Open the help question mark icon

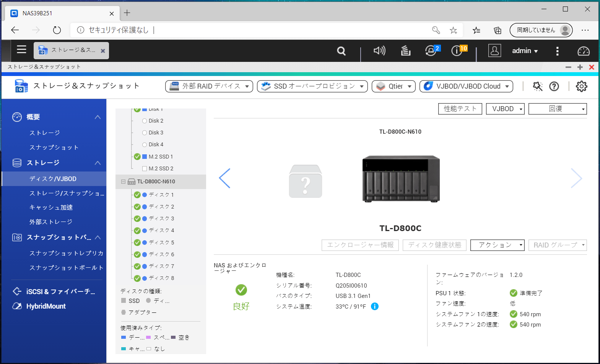pos(554,86)
